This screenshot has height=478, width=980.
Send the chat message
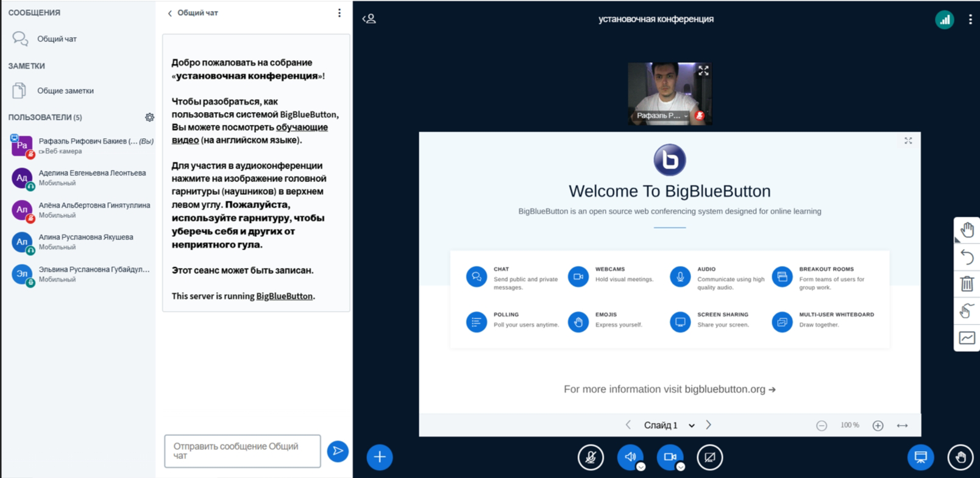pos(338,451)
